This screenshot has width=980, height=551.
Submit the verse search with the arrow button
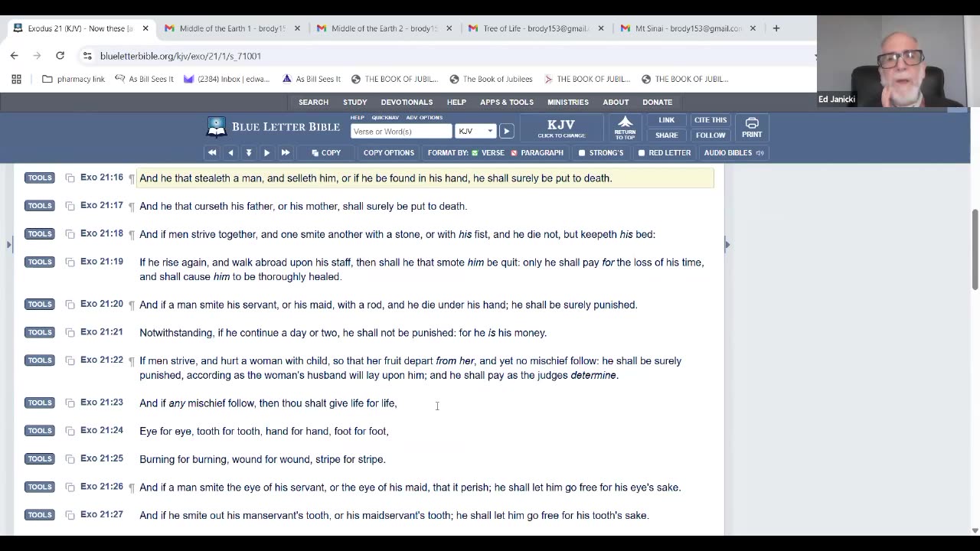[x=506, y=131]
